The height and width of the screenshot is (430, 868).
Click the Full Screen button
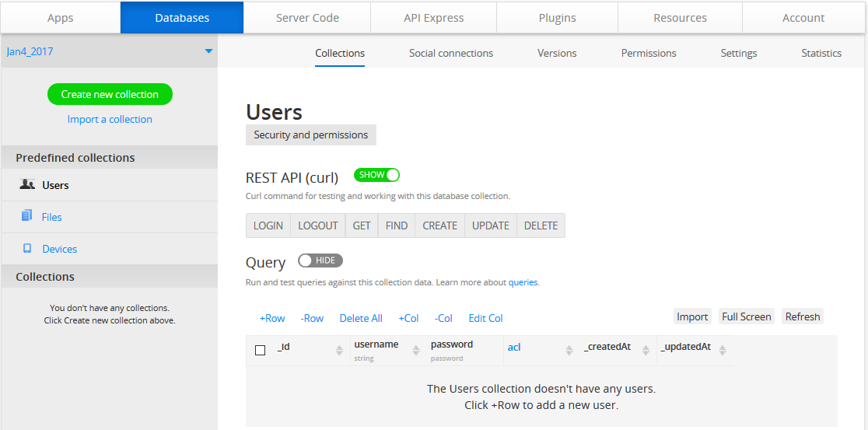(x=746, y=316)
